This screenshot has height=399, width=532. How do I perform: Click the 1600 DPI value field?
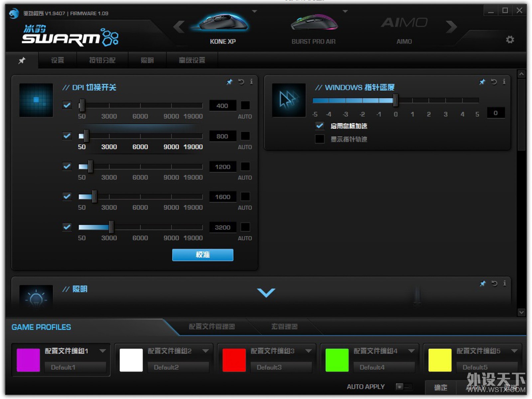[223, 197]
